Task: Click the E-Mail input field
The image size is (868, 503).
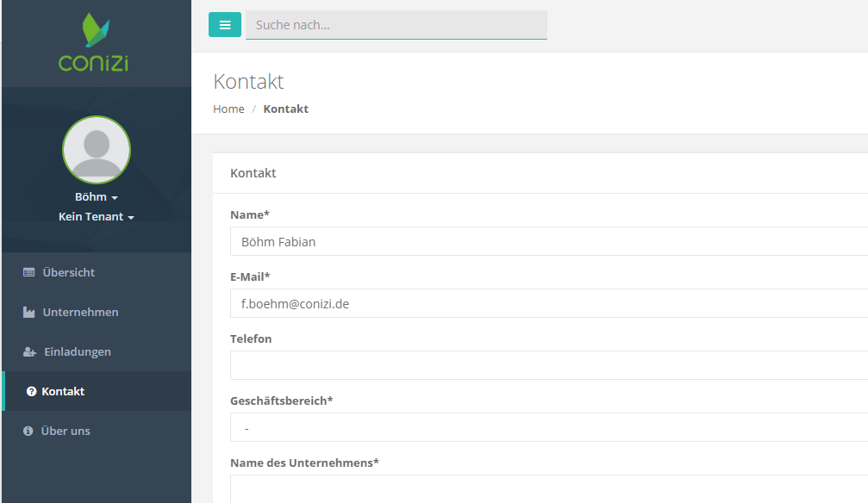Action: 548,304
